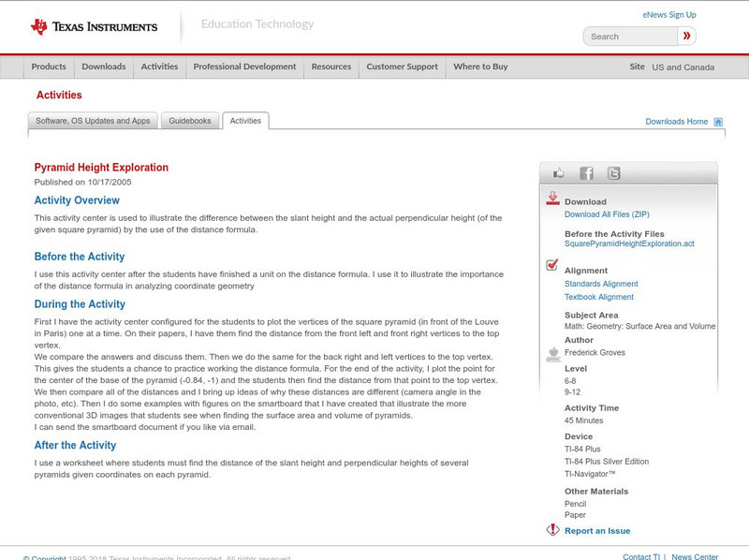This screenshot has width=749, height=560.
Task: Open the eNews Sign Up link
Action: pyautogui.click(x=669, y=15)
